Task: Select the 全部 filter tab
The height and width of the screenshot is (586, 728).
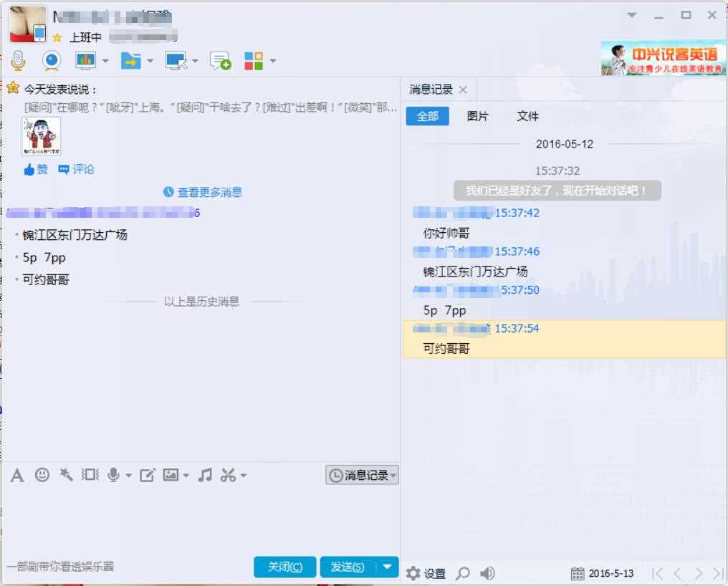Action: [428, 116]
